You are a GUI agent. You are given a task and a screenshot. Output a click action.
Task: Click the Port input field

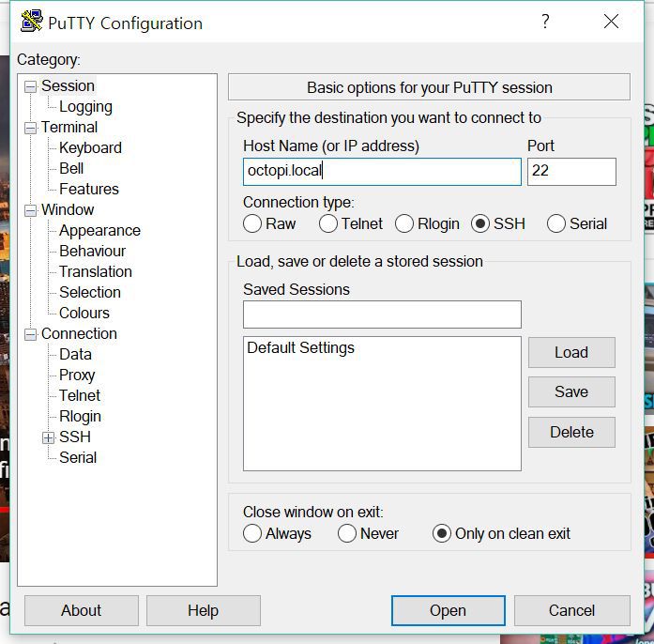[x=571, y=171]
